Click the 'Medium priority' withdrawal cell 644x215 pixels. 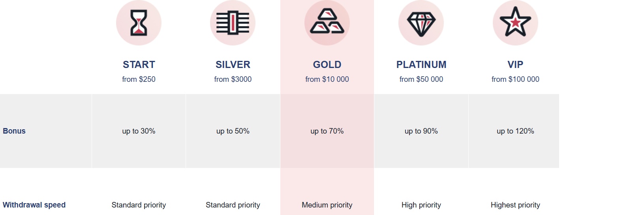click(x=327, y=205)
